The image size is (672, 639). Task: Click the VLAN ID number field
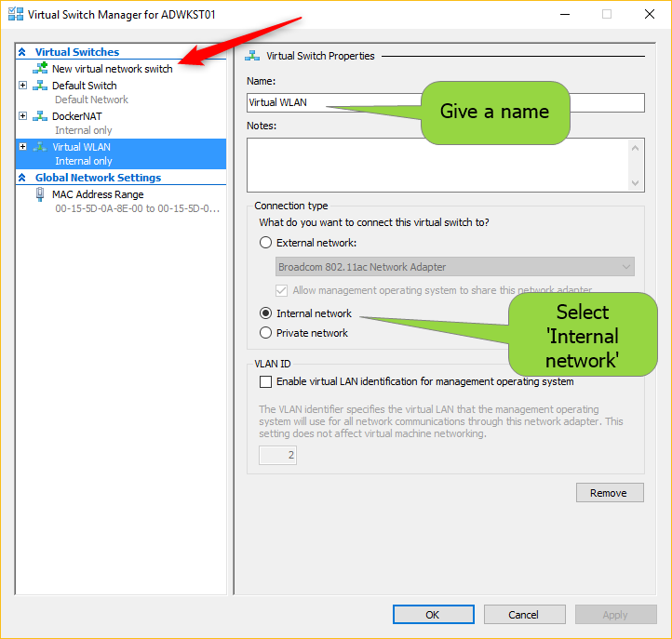(x=277, y=455)
